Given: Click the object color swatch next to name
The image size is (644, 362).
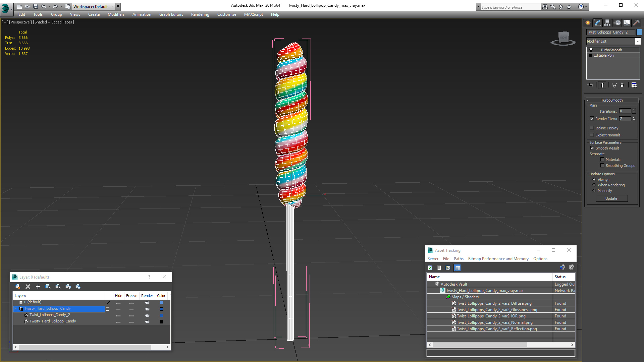Looking at the screenshot, I should 639,32.
